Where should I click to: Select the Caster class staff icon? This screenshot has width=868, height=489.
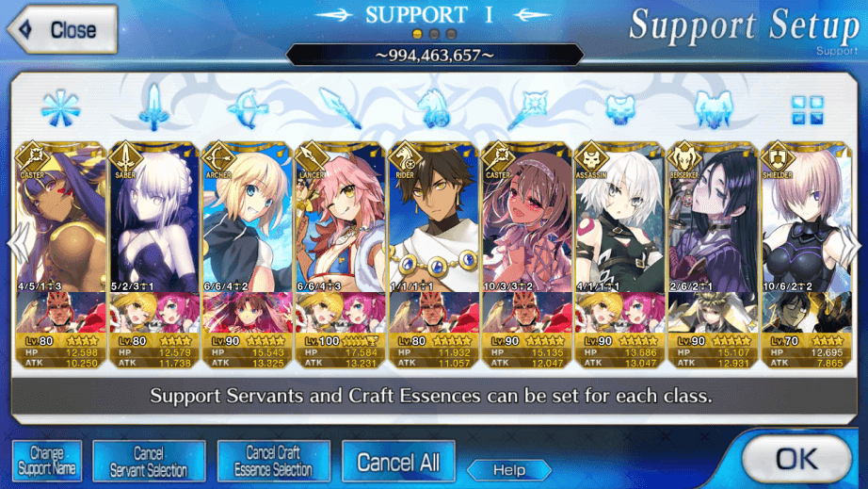pos(527,109)
